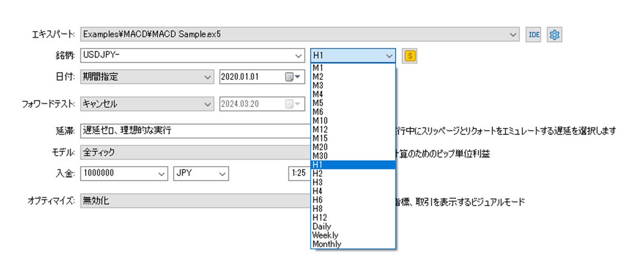Expand the USDJPY symbol dropdown

coord(298,56)
